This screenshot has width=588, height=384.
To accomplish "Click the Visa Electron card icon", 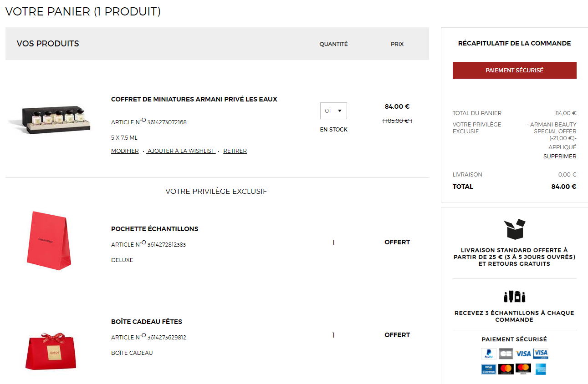I will point(489,369).
